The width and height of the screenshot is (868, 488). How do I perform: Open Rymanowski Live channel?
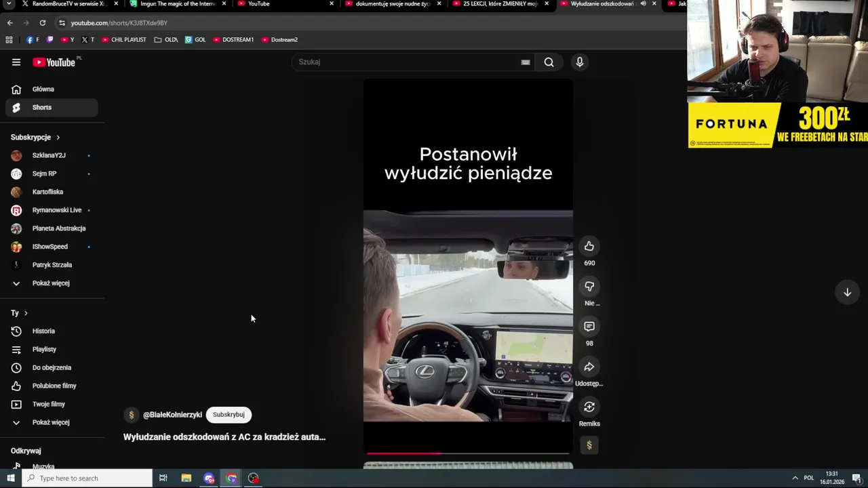coord(52,211)
